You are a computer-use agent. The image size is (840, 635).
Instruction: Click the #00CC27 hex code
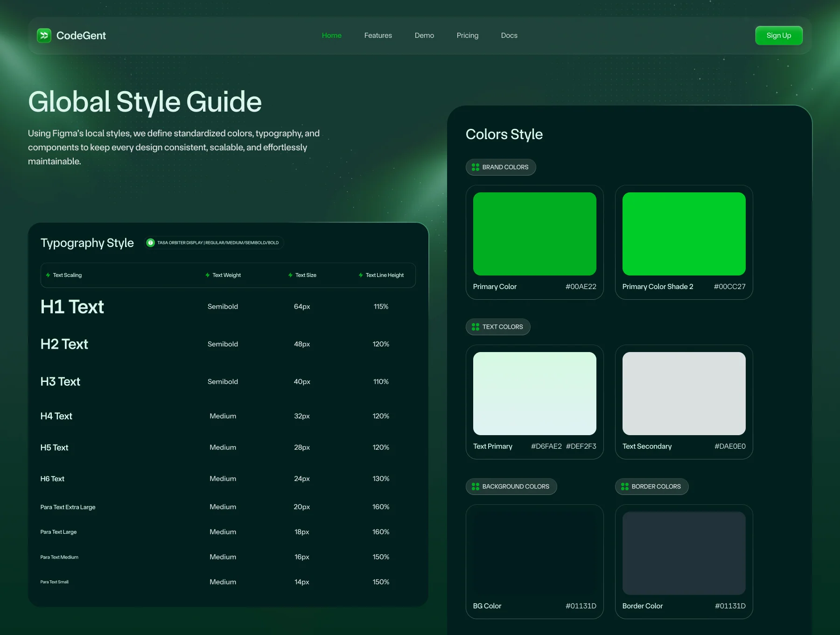[x=730, y=287]
